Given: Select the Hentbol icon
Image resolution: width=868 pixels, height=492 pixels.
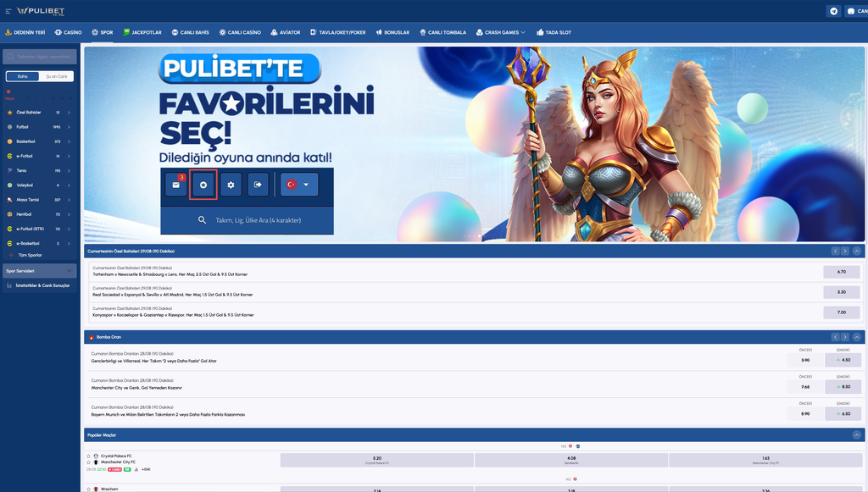Looking at the screenshot, I should [9, 214].
